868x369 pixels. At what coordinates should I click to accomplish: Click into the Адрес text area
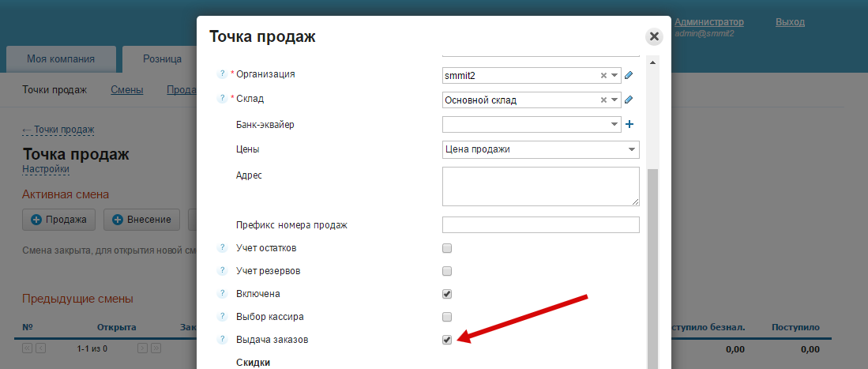point(540,186)
